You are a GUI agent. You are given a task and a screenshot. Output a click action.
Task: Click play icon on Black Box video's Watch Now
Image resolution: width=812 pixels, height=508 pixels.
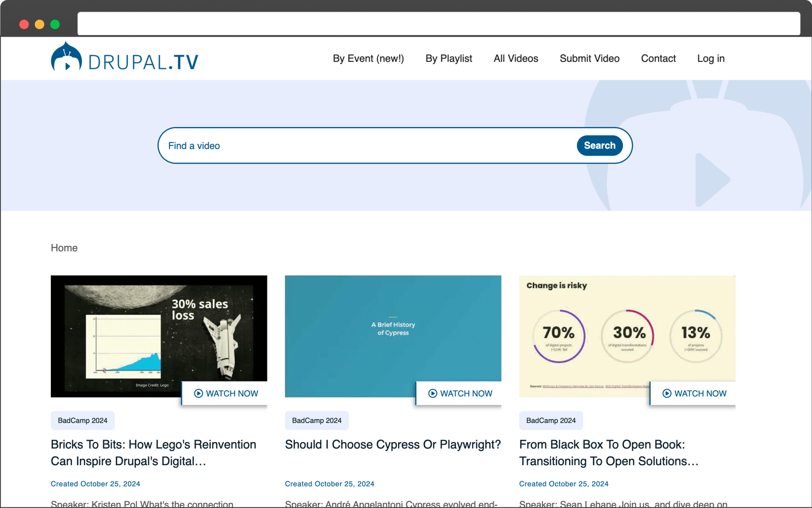(x=667, y=394)
